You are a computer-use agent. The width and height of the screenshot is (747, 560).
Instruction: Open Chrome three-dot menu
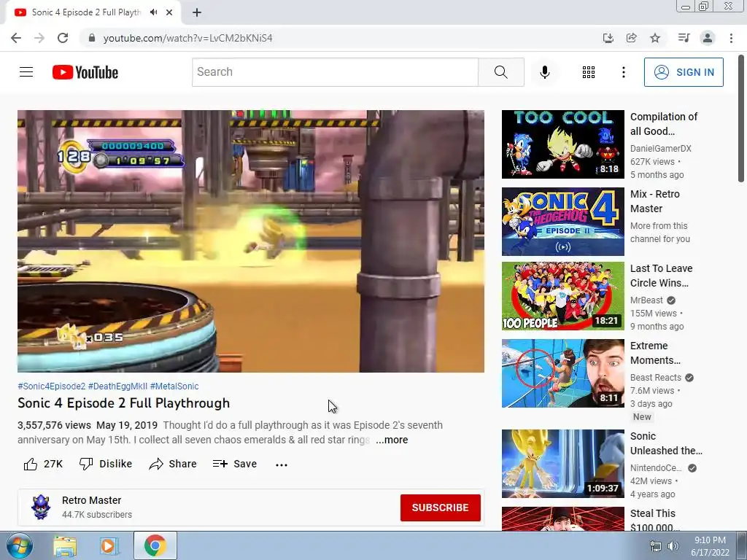[731, 38]
